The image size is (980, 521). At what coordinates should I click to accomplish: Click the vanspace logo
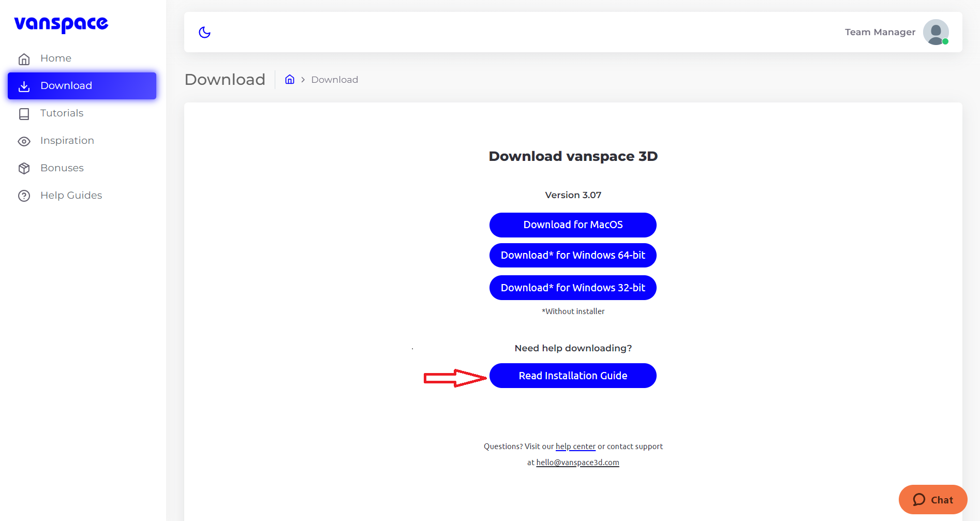point(61,24)
